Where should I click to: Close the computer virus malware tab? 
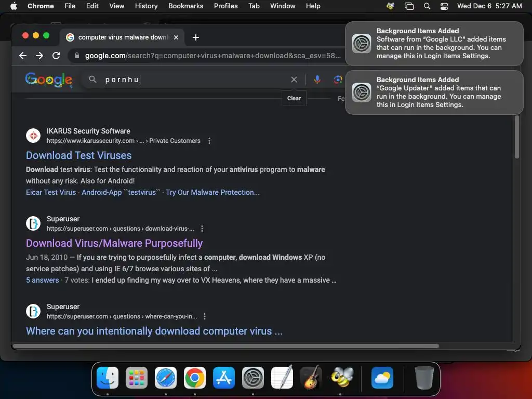coord(176,37)
